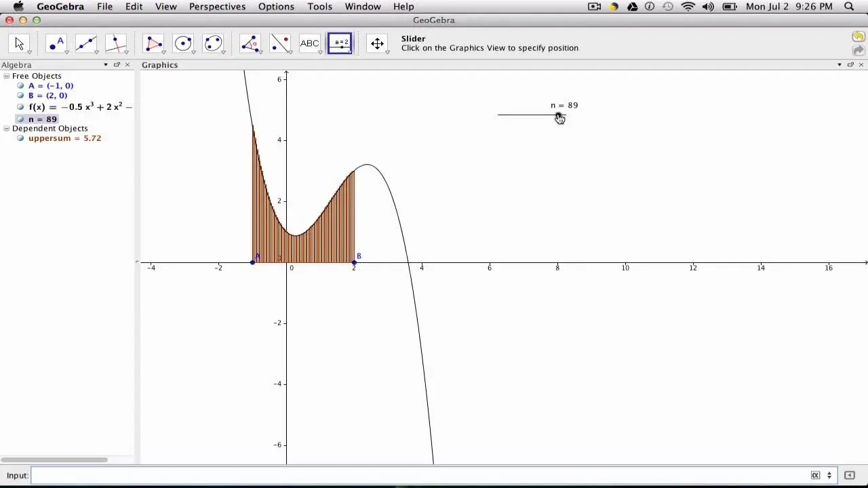Select the Move Graphics View tool
Image resolution: width=868 pixels, height=488 pixels.
pos(377,43)
